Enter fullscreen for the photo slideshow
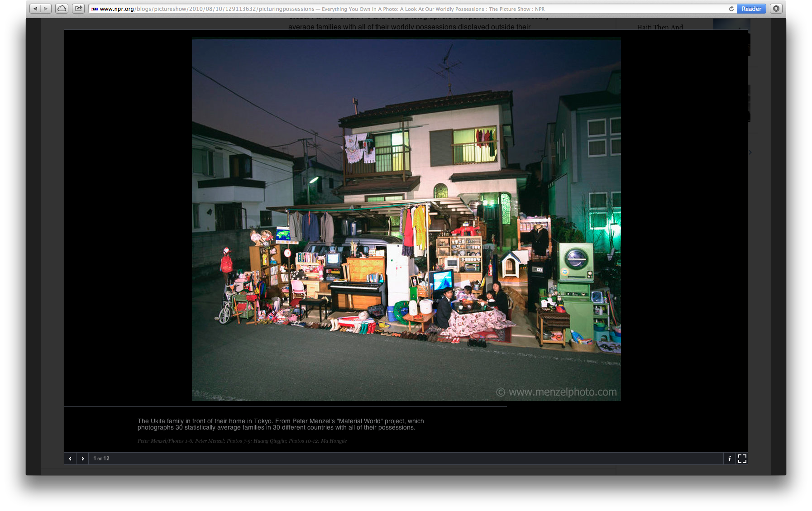 [742, 458]
